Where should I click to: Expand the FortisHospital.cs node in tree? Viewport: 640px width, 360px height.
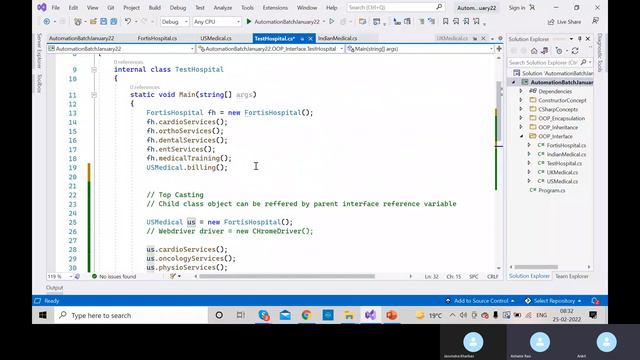click(x=529, y=145)
